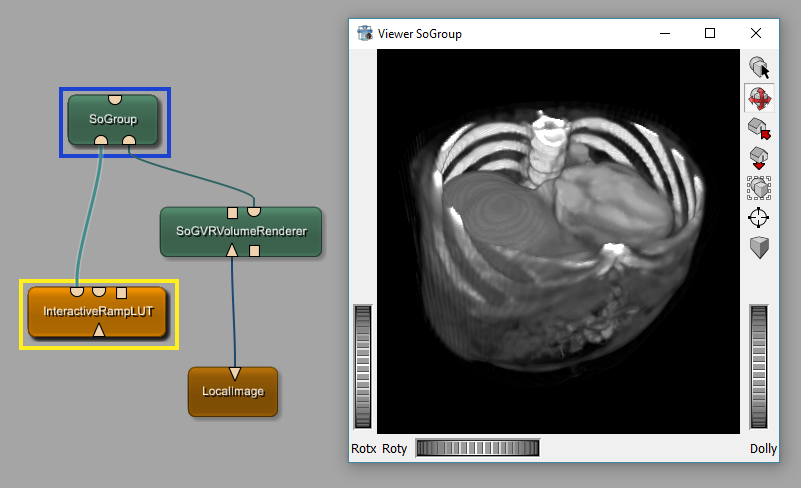Click the Roty horizontal thumbwheel
The width and height of the screenshot is (801, 488).
coord(477,448)
